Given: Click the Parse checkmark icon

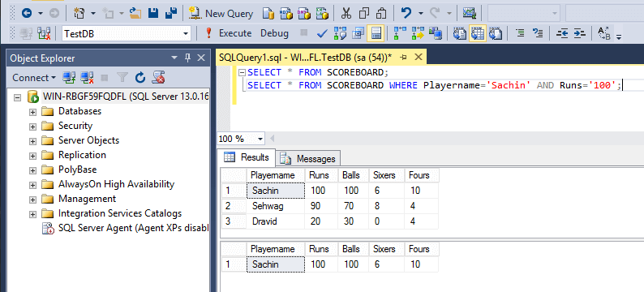Looking at the screenshot, I should point(323,33).
